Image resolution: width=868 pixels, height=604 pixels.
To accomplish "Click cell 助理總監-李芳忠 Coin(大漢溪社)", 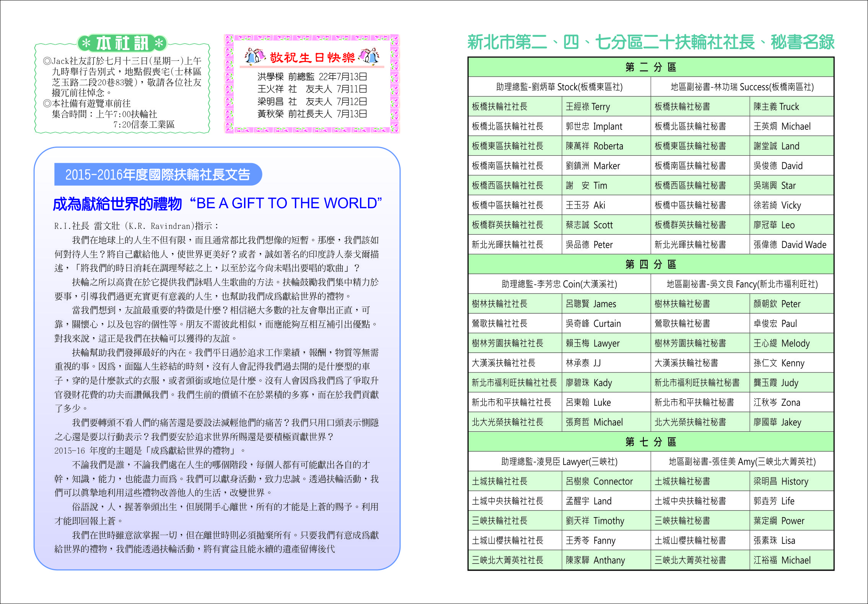I will 559,284.
